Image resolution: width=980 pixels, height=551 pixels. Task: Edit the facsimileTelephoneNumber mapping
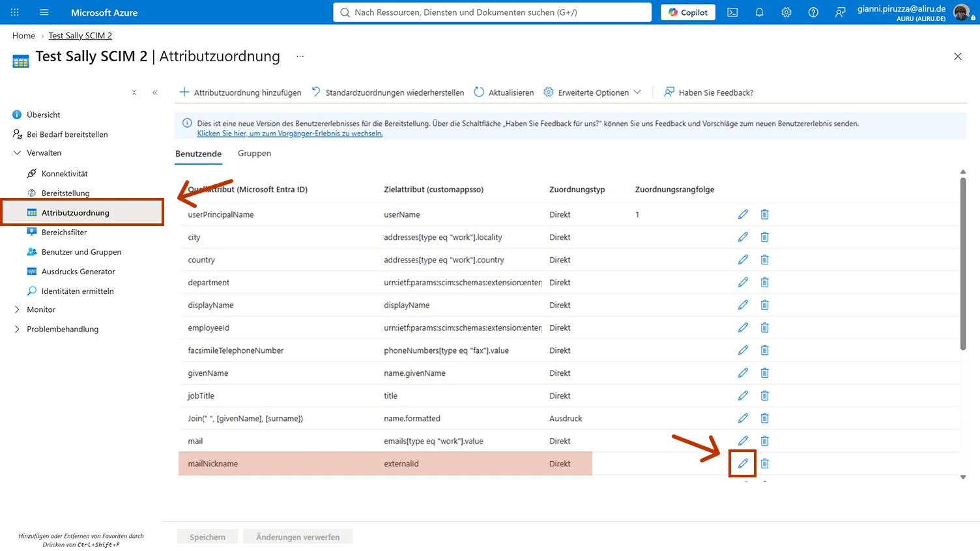(743, 350)
